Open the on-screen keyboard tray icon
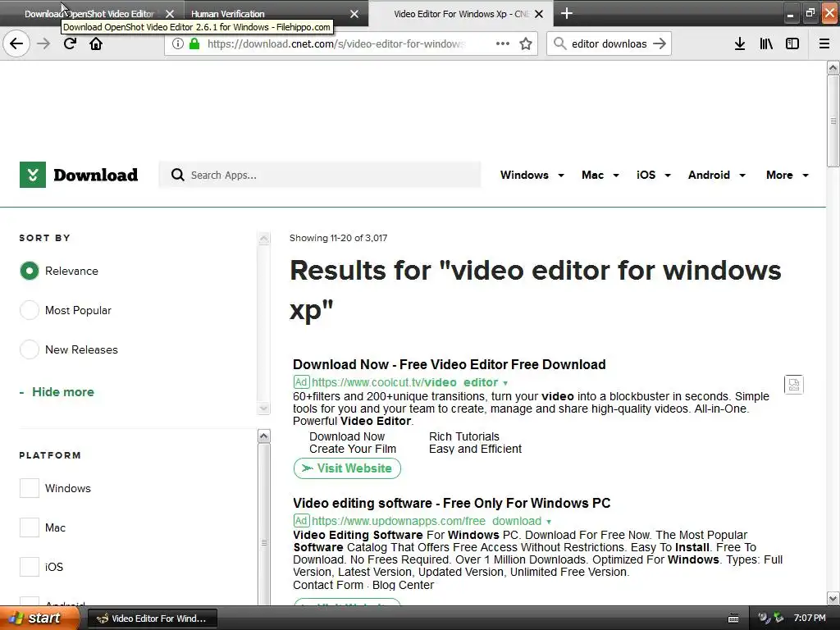Screen dimensions: 840x630 733,619
